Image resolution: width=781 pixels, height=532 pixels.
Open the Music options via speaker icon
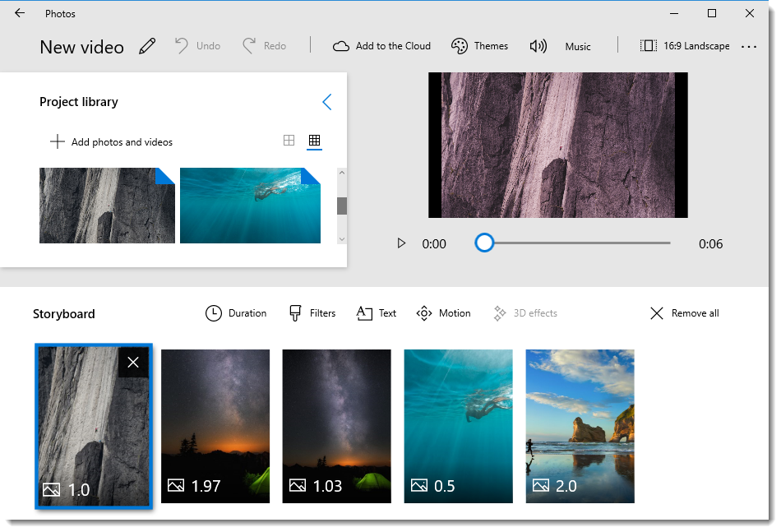click(538, 46)
